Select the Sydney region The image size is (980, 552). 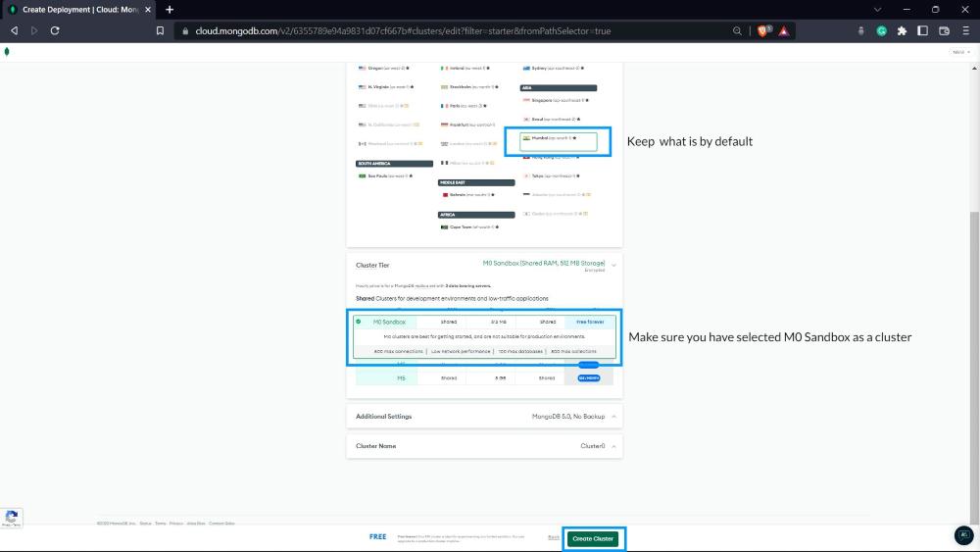pyautogui.click(x=553, y=68)
